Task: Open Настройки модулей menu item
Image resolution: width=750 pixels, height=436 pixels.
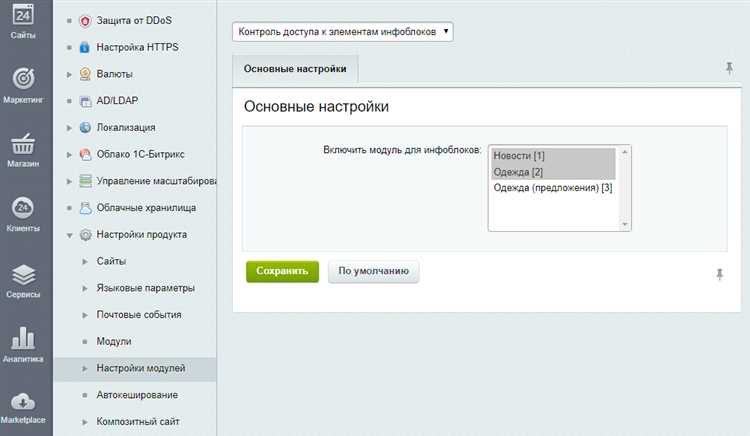Action: pyautogui.click(x=141, y=368)
